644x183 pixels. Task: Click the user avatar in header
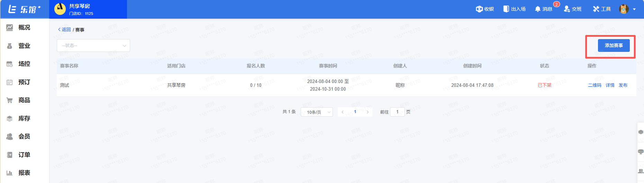[624, 9]
